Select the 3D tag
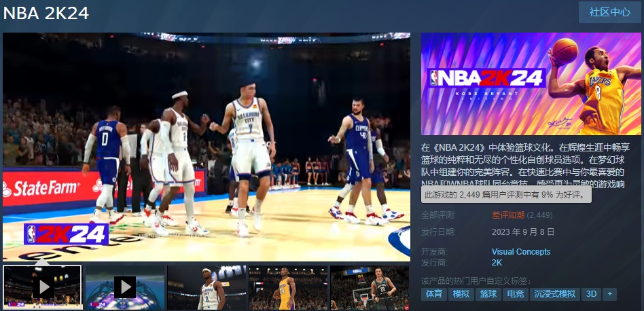Viewport: 644px width, 311px height. pyautogui.click(x=591, y=294)
